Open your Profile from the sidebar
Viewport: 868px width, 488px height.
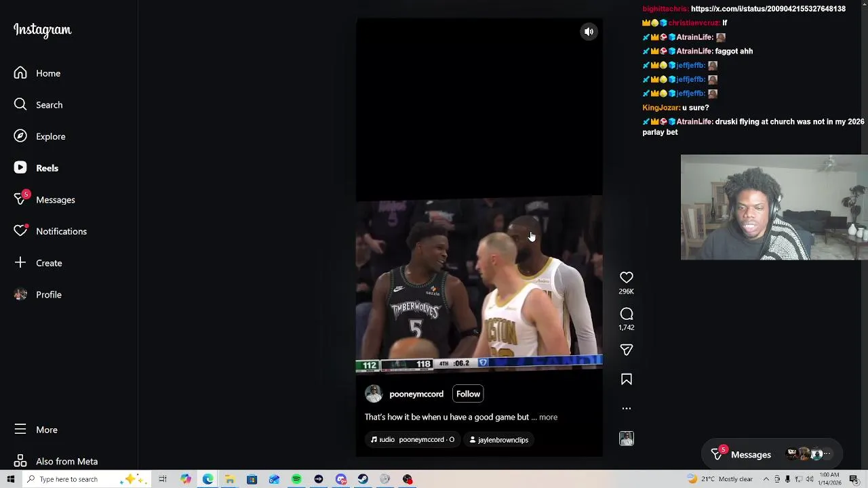pos(38,295)
